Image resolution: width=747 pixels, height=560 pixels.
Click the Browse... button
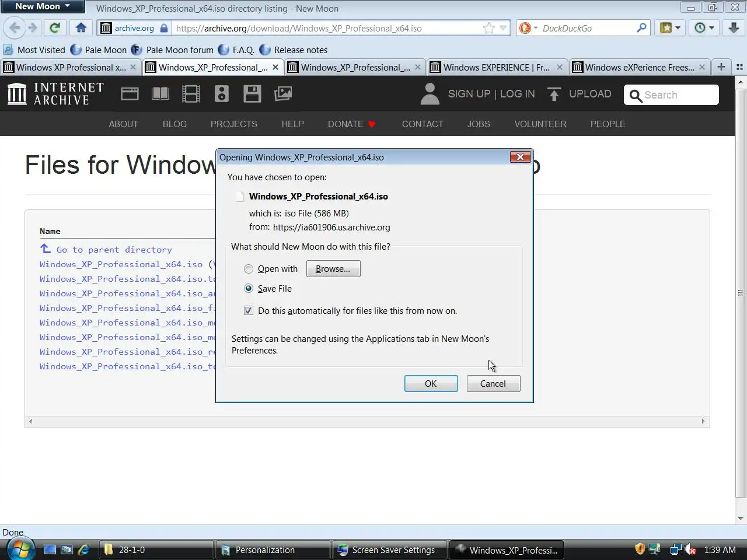333,269
